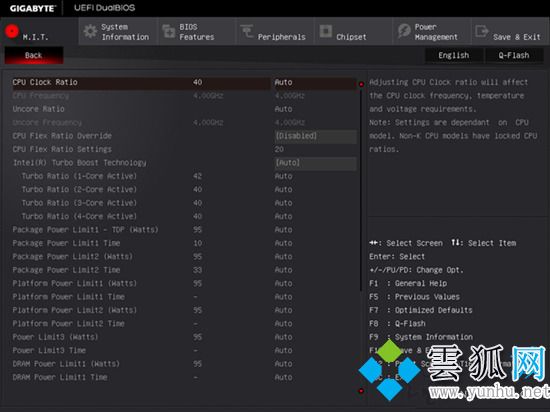This screenshot has height=412, width=550.
Task: Select Platform Power Limit2 (Watts) Auto value
Action: pyautogui.click(x=283, y=310)
